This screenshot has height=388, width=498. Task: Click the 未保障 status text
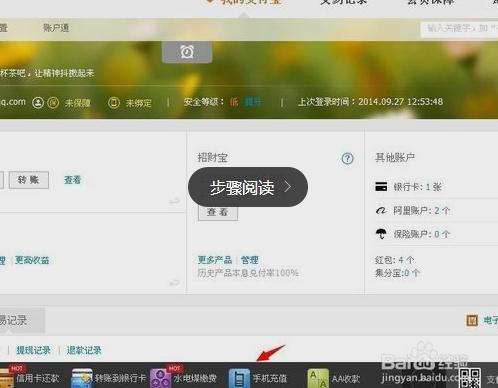[x=77, y=103]
